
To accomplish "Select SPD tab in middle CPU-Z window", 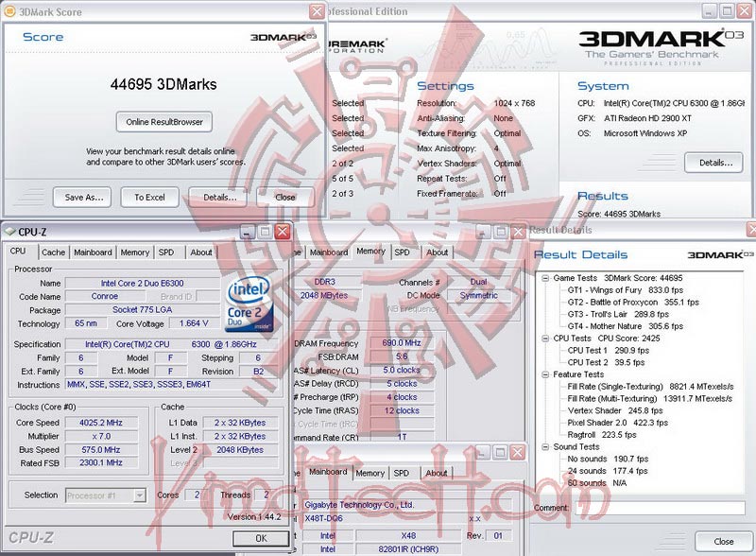I will [x=403, y=252].
